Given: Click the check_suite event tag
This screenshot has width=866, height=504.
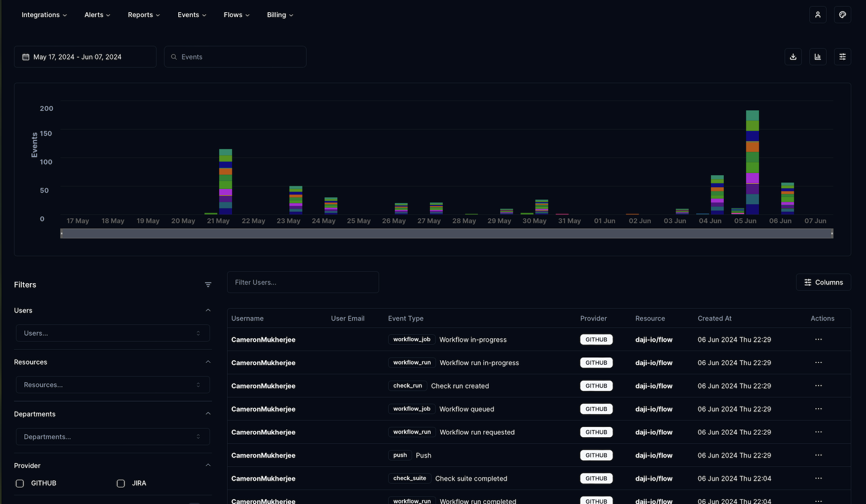Looking at the screenshot, I should 410,478.
